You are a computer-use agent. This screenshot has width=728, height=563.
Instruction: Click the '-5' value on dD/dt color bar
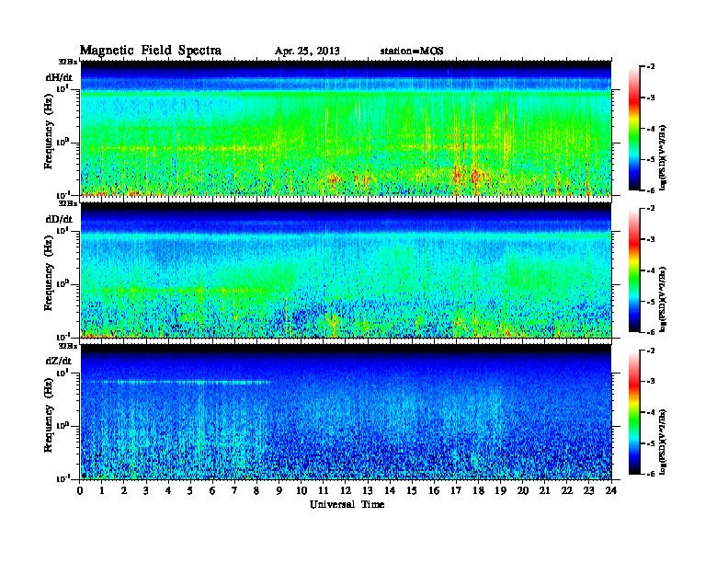pyautogui.click(x=651, y=302)
